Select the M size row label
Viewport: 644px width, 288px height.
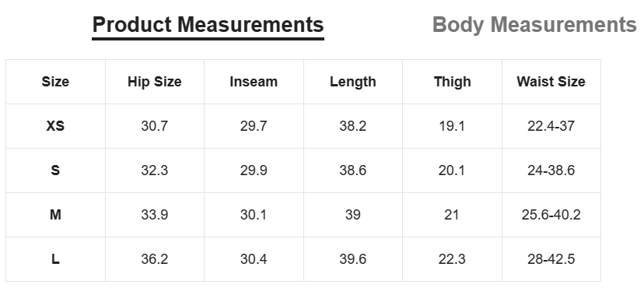55,215
